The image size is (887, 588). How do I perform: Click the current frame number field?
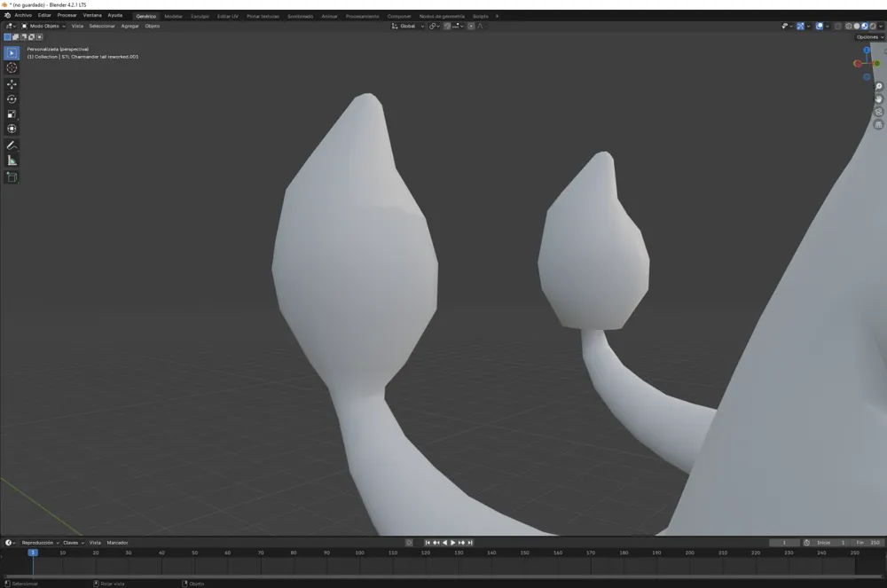pyautogui.click(x=784, y=542)
